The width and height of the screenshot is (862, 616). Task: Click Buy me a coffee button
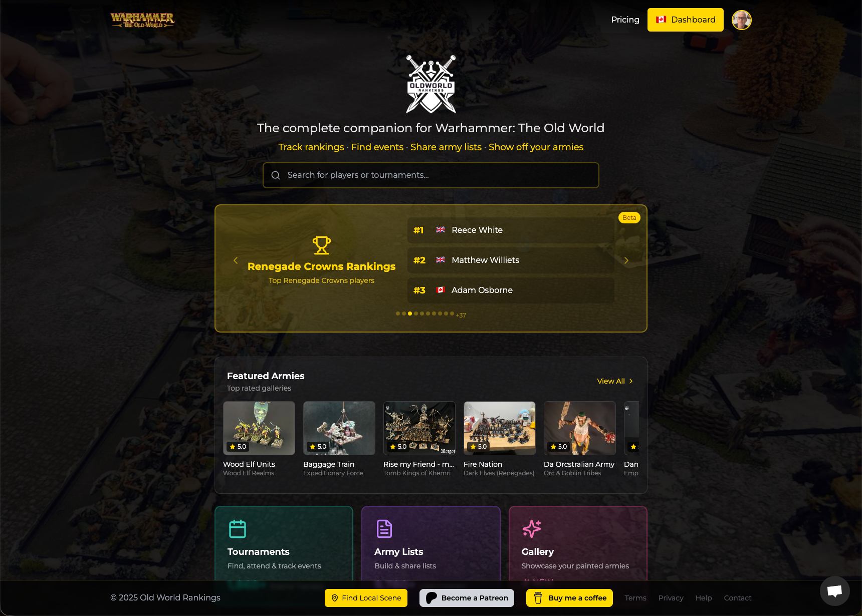(x=569, y=598)
